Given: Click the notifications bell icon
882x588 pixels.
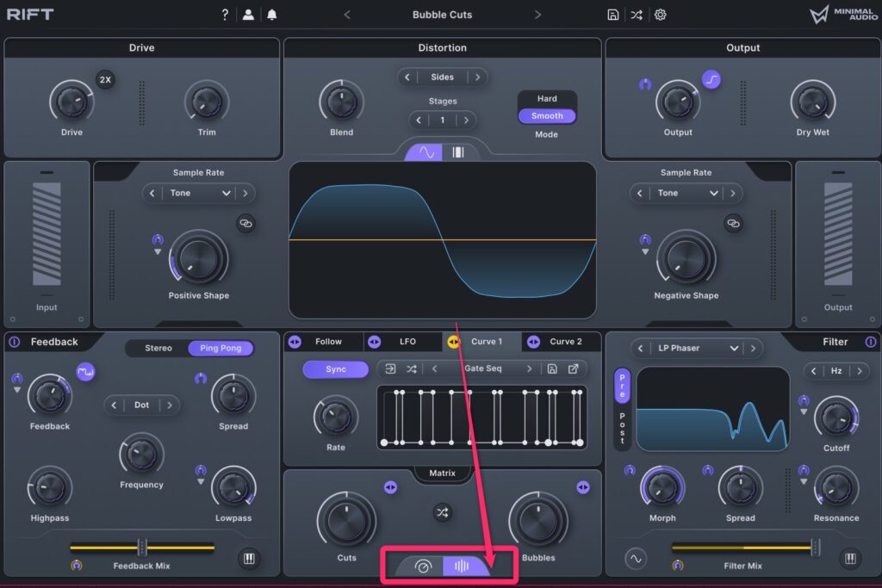Looking at the screenshot, I should click(272, 15).
